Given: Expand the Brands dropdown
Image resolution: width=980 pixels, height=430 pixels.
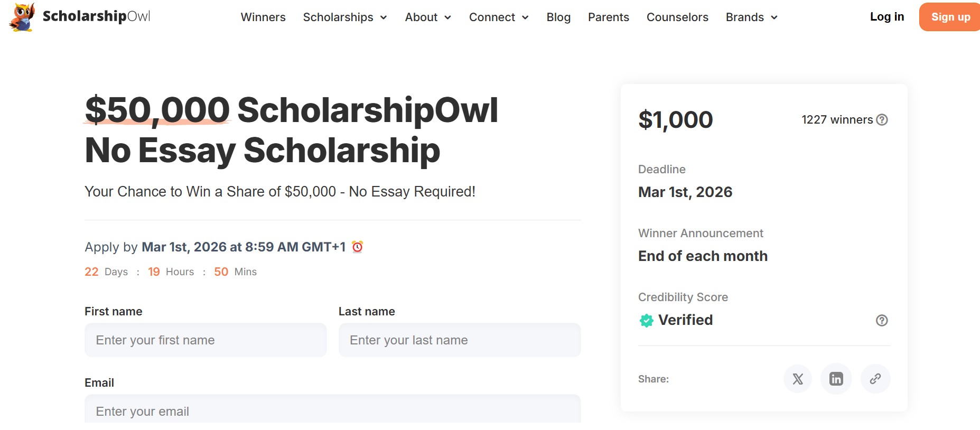Looking at the screenshot, I should pyautogui.click(x=751, y=17).
